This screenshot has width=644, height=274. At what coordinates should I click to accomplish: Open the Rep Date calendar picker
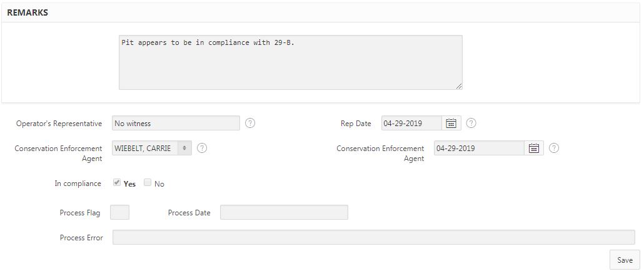tap(451, 123)
